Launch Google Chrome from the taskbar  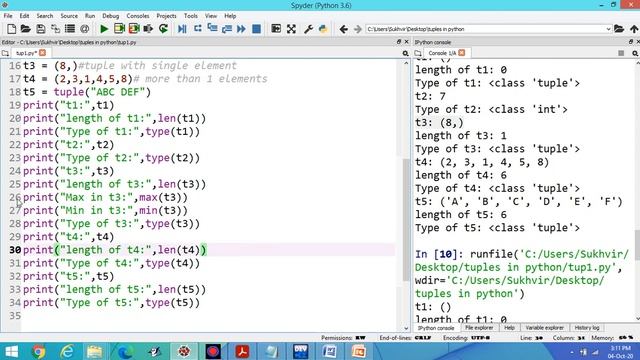coord(39,351)
